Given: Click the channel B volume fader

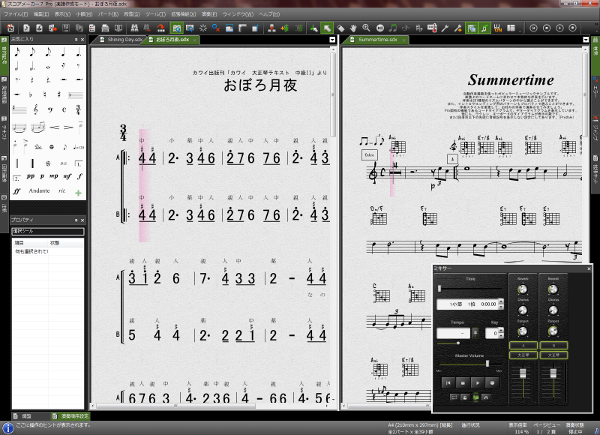Looking at the screenshot, I should [x=553, y=373].
